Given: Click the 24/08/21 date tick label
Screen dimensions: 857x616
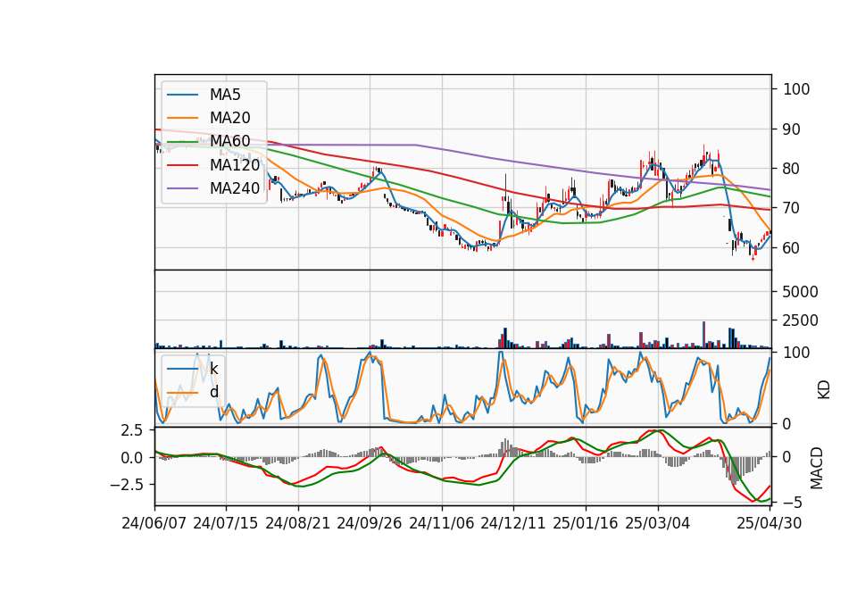Looking at the screenshot, I should coord(298,523).
